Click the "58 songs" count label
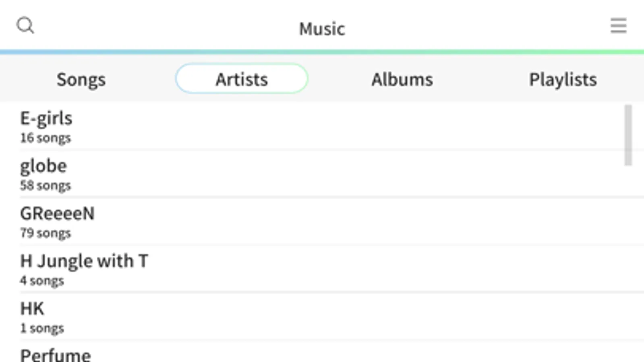Image resolution: width=644 pixels, height=362 pixels. click(x=46, y=185)
